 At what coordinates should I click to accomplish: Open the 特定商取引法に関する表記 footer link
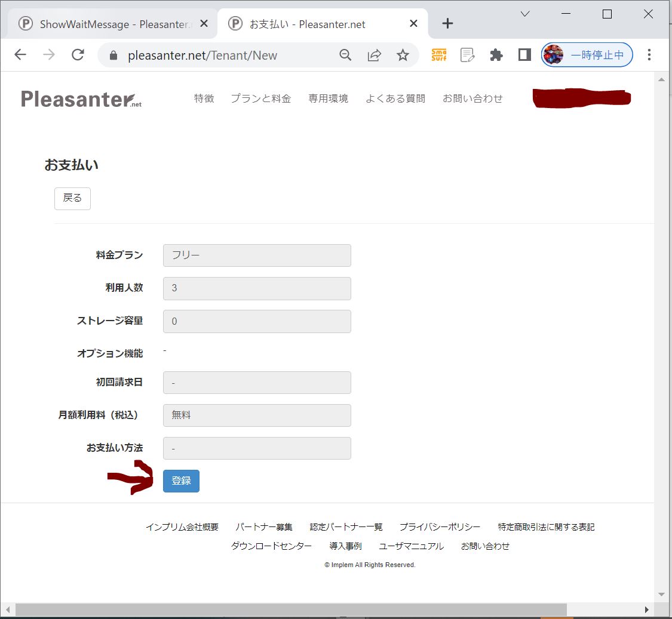coord(546,527)
